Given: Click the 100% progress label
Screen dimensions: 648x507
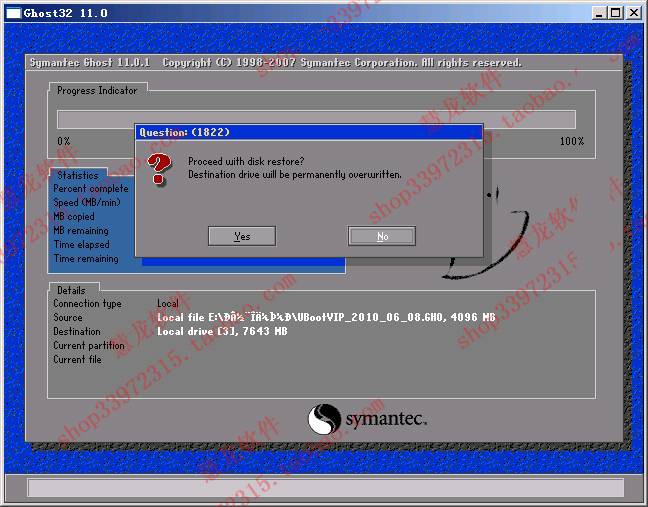Looking at the screenshot, I should (x=571, y=141).
